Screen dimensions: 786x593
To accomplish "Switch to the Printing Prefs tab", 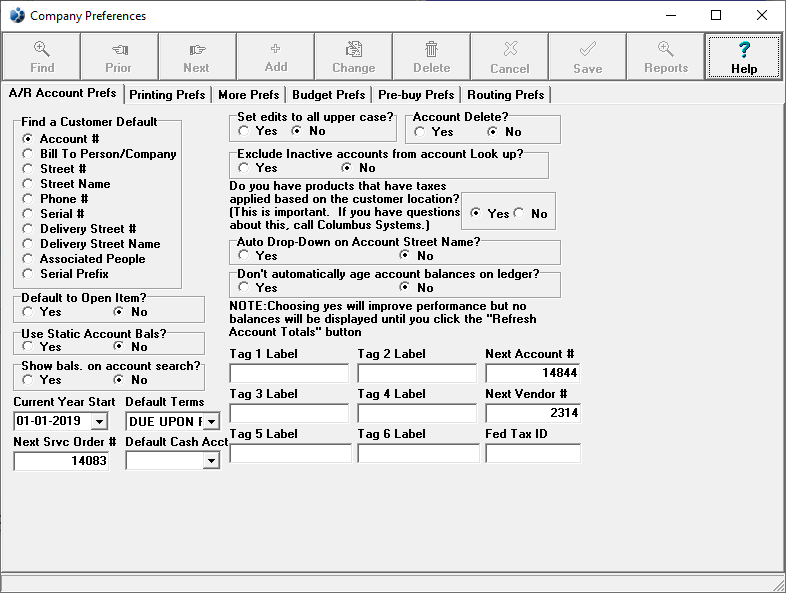I will click(168, 95).
